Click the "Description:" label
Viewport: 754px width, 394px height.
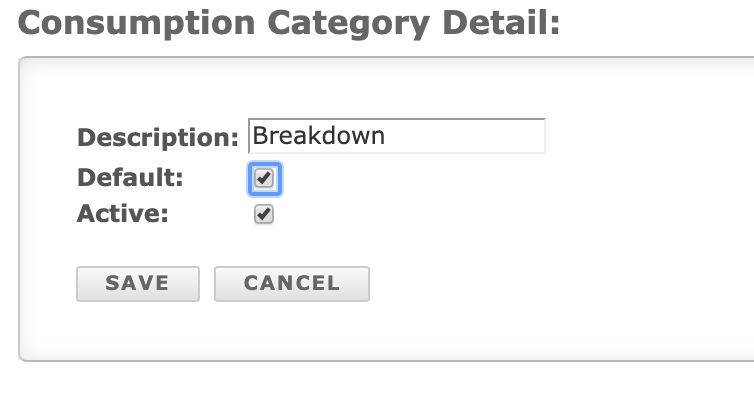[x=158, y=138]
